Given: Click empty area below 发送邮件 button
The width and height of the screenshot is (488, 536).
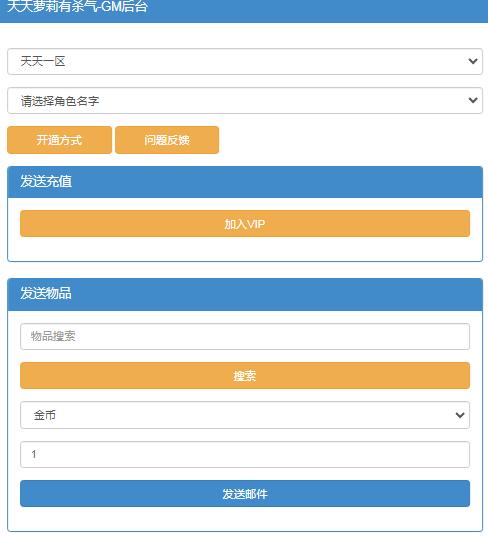Looking at the screenshot, I should (245, 519).
